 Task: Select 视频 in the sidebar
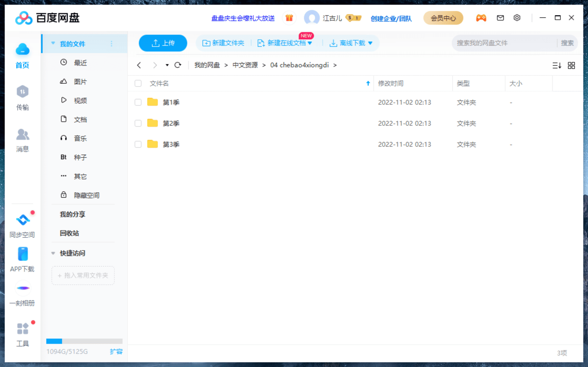coord(80,101)
